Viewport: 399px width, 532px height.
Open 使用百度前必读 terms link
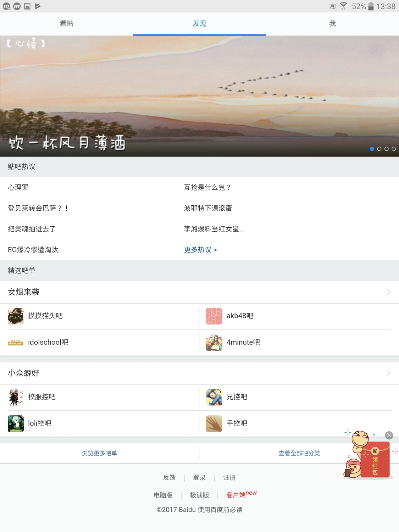[220, 510]
